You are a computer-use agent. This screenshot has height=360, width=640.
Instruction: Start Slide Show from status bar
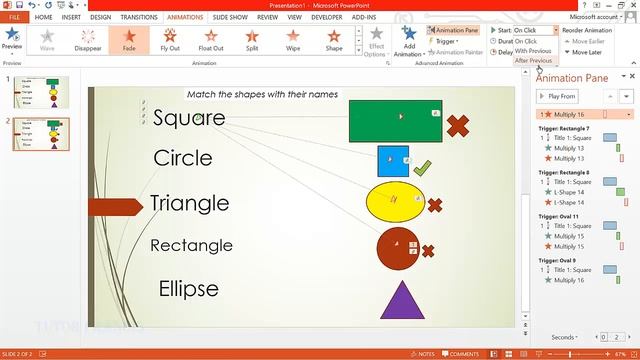539,354
